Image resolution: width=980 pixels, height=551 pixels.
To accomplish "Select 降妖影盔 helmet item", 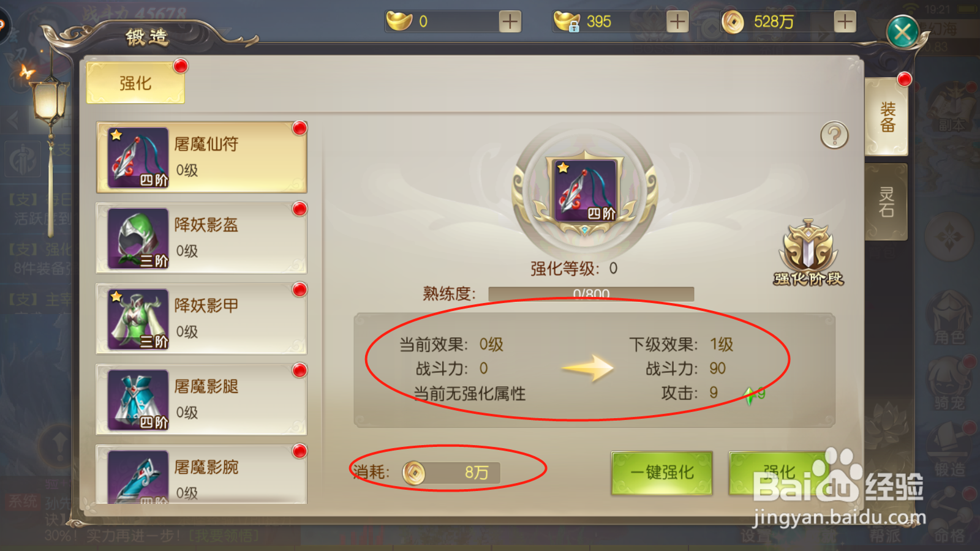I will (202, 238).
